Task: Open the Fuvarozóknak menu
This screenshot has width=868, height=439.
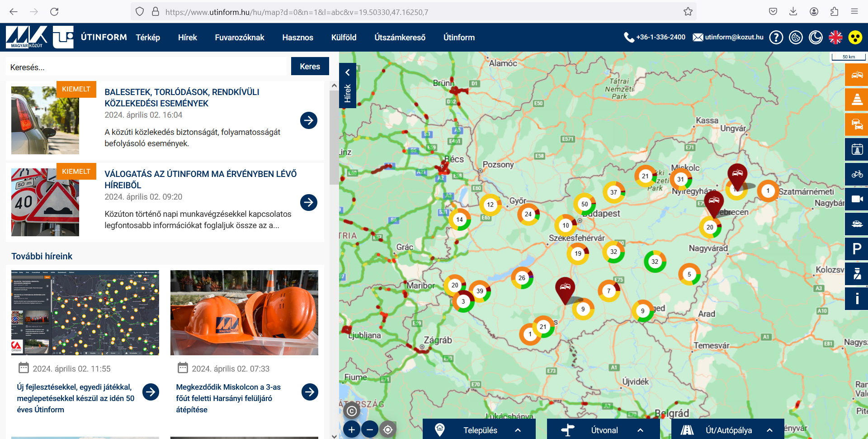Action: 239,38
